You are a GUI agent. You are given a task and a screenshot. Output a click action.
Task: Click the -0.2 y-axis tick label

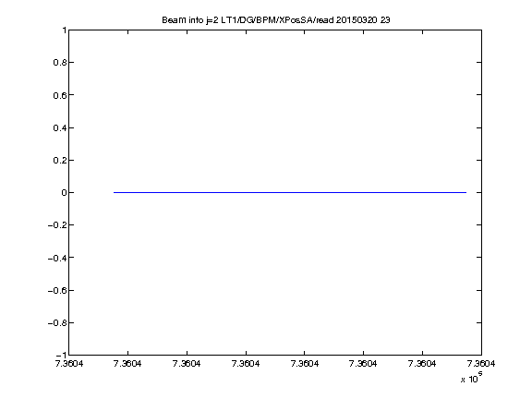pos(56,225)
